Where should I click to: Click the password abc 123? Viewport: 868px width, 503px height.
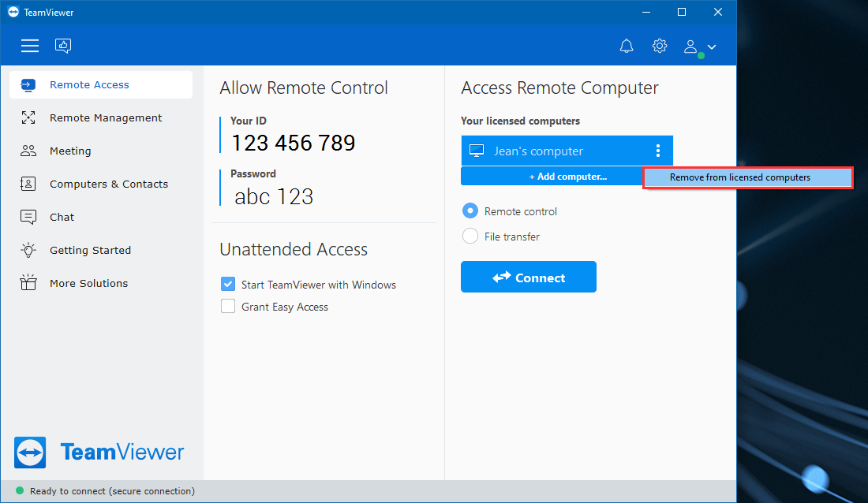tap(274, 196)
